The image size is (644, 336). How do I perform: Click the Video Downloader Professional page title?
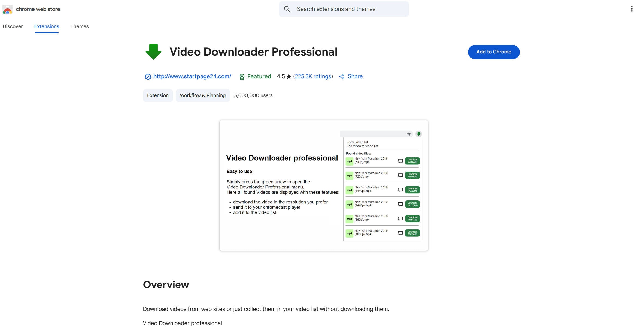coord(253,52)
